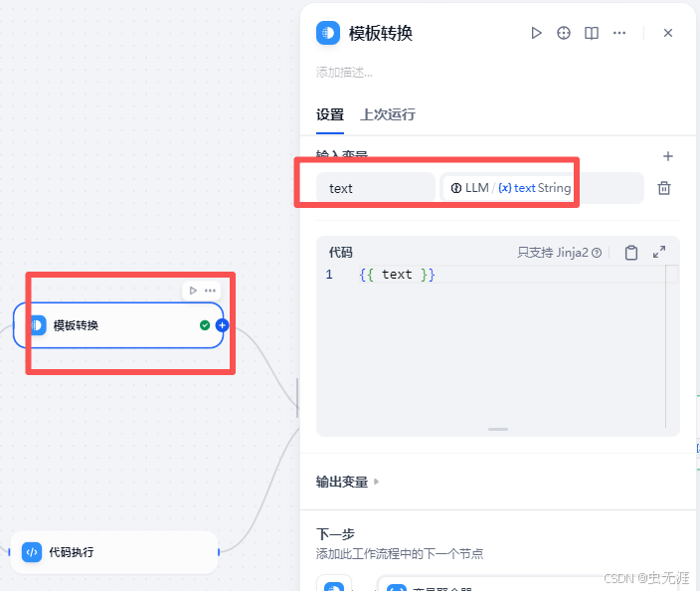Open the help docs book icon
The image size is (700, 591).
point(592,33)
